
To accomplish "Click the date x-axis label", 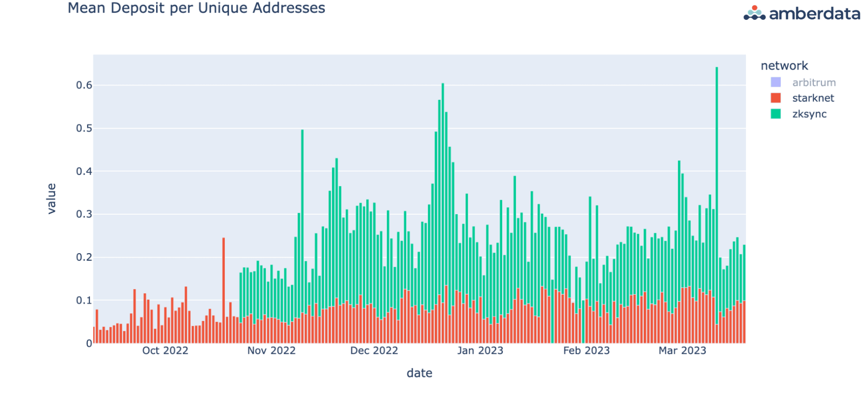I will pyautogui.click(x=419, y=373).
